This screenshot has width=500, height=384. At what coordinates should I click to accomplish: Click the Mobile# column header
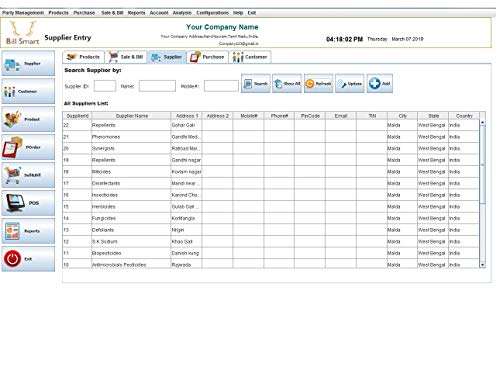point(248,116)
